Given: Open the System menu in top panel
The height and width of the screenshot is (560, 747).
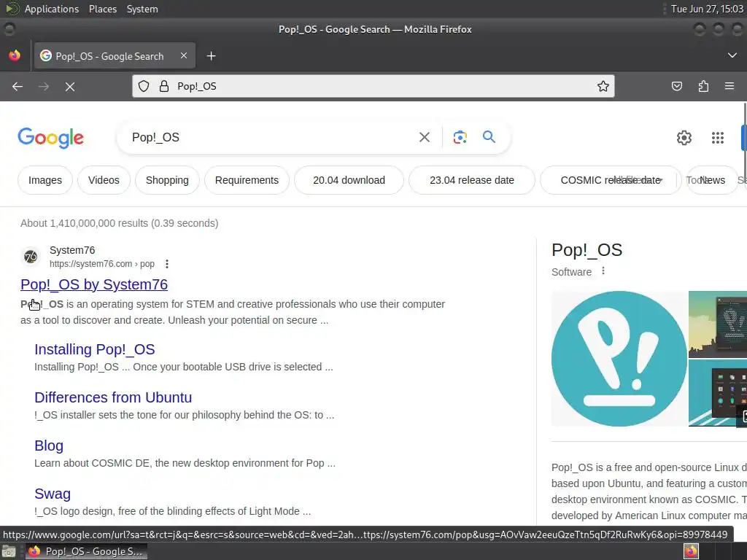Looking at the screenshot, I should click(x=142, y=9).
